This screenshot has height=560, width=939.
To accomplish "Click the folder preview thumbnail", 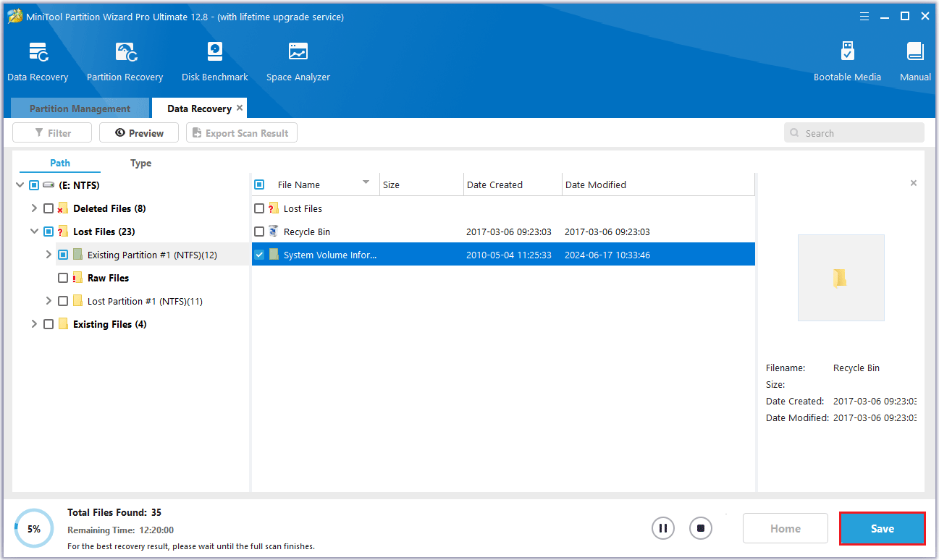I will [841, 278].
